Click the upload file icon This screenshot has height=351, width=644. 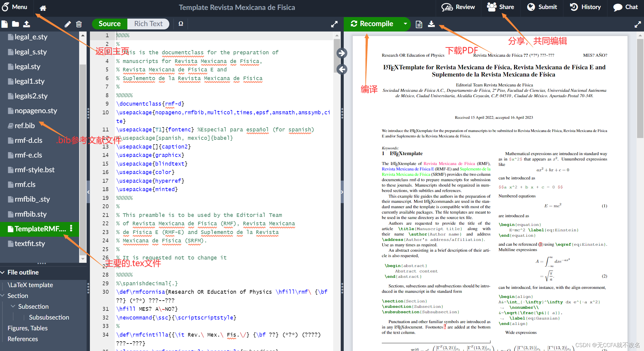coord(27,24)
